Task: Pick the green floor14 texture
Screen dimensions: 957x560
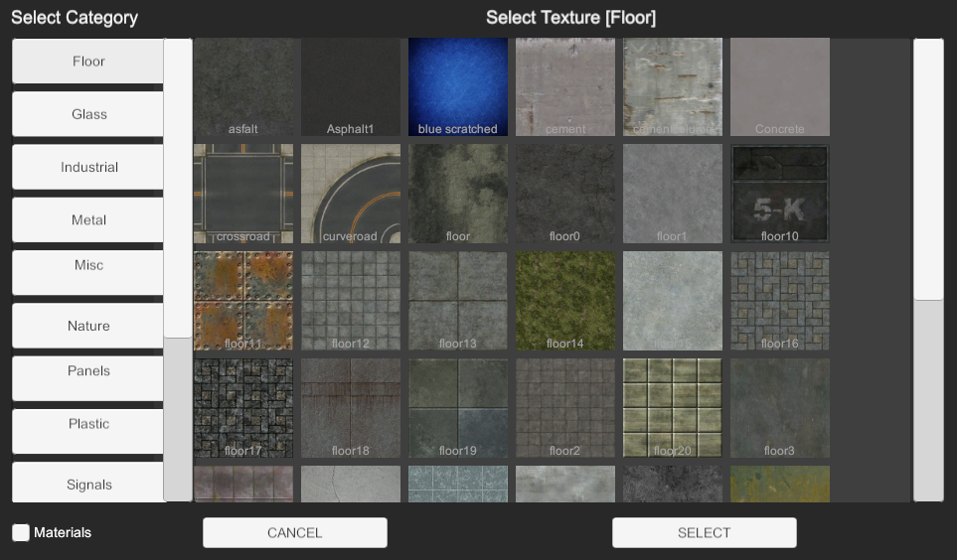Action: pyautogui.click(x=565, y=302)
